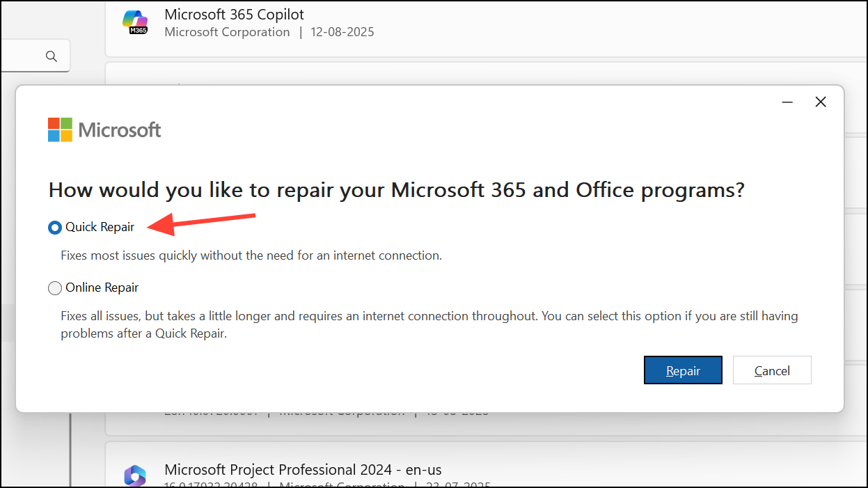This screenshot has width=868, height=488.
Task: Cancel the repair dialog
Action: 772,371
